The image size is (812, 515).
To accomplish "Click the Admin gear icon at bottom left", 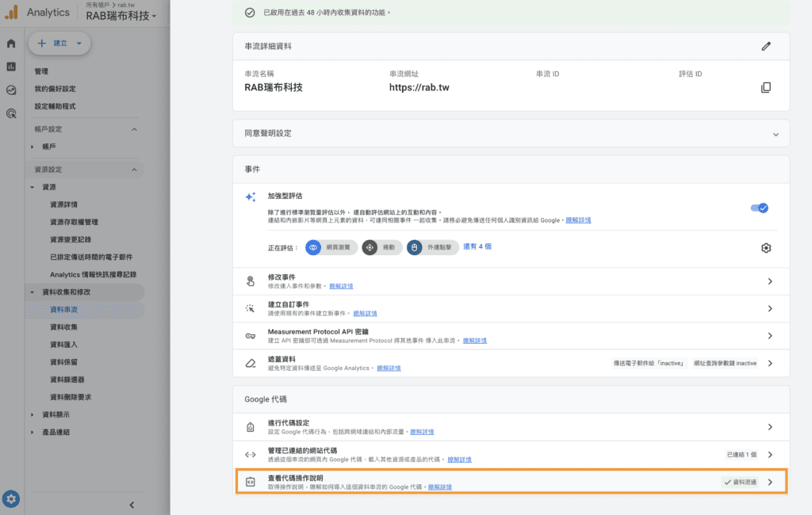I will [x=11, y=499].
